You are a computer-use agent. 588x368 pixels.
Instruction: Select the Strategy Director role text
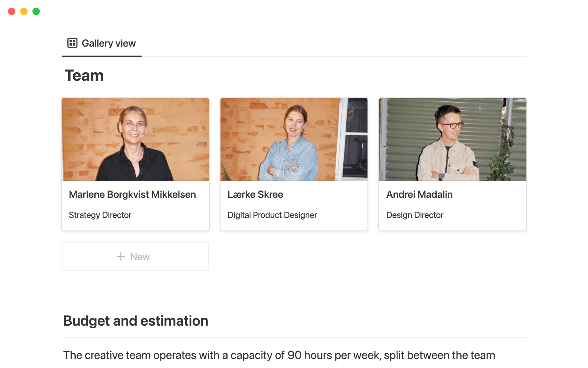tap(100, 215)
